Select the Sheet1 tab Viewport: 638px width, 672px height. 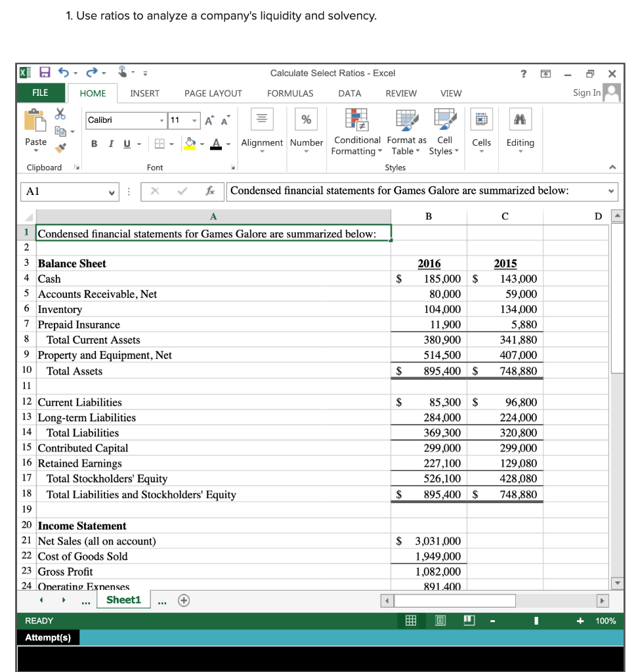point(122,599)
